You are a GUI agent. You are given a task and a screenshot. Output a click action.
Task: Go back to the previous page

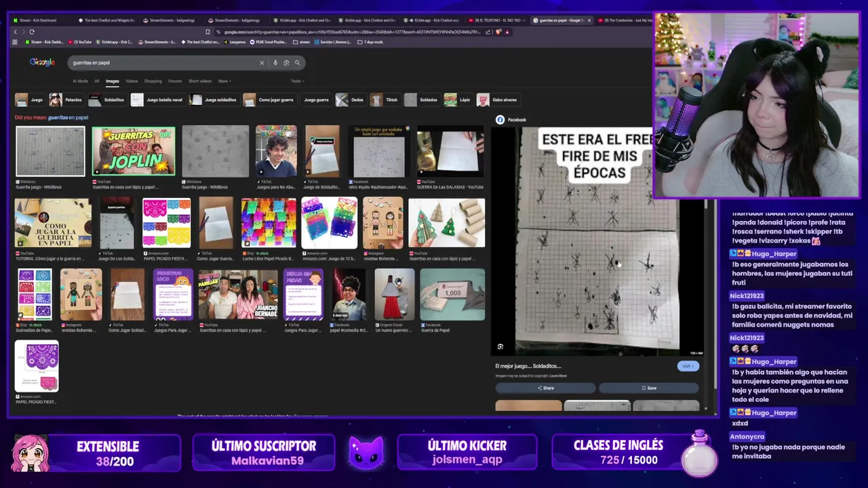pos(15,32)
